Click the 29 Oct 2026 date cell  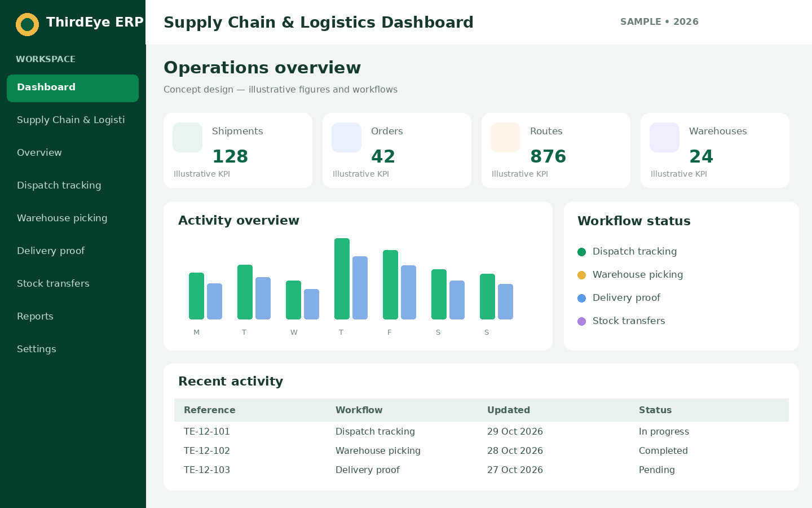click(515, 431)
